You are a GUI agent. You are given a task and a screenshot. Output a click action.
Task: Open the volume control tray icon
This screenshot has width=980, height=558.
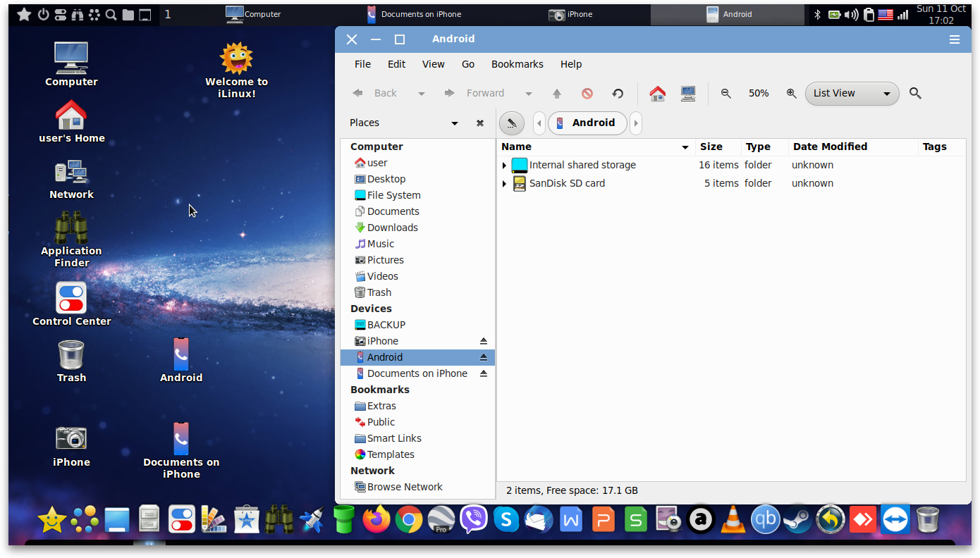[852, 14]
